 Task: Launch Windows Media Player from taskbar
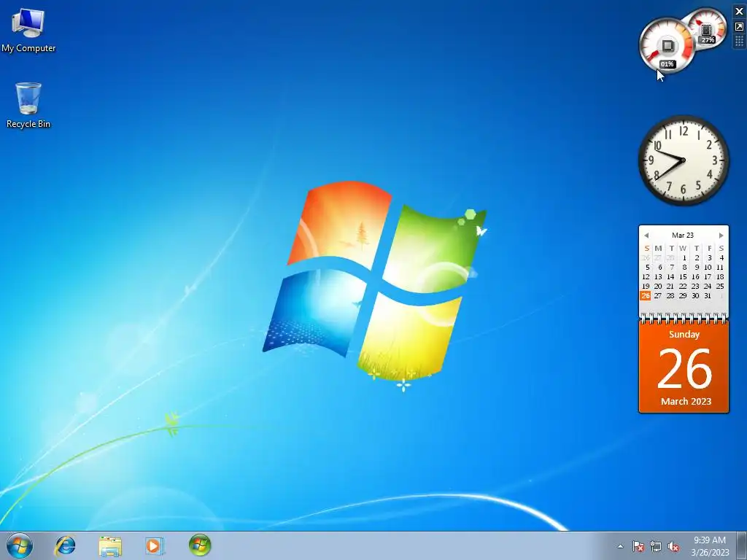pos(154,545)
